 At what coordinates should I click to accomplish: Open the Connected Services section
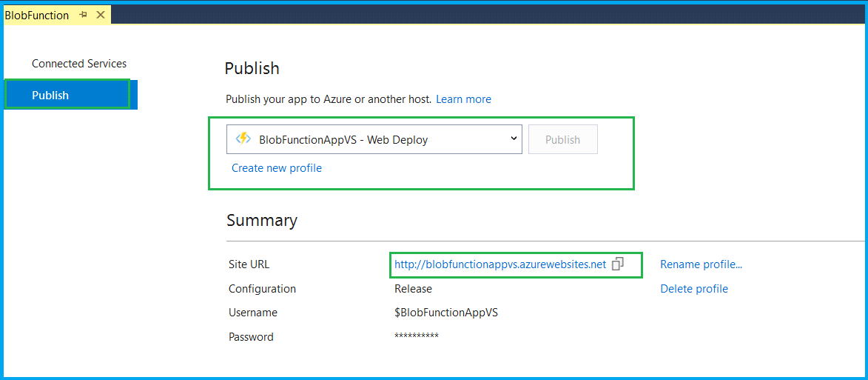pos(79,64)
